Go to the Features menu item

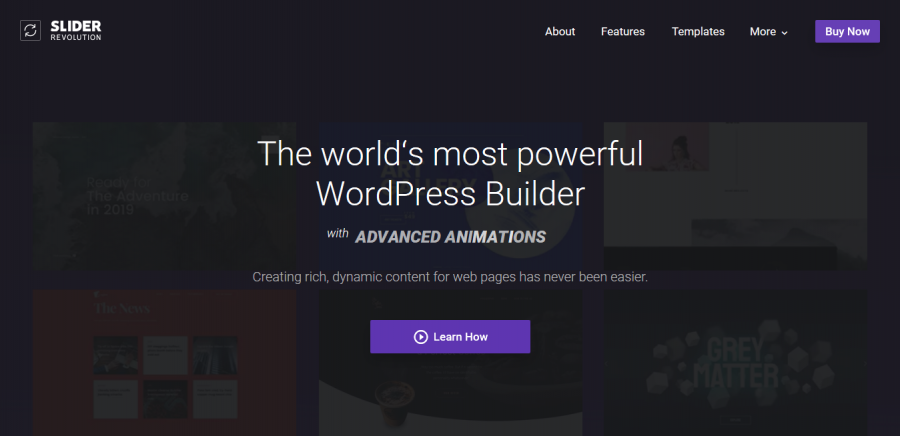(623, 32)
